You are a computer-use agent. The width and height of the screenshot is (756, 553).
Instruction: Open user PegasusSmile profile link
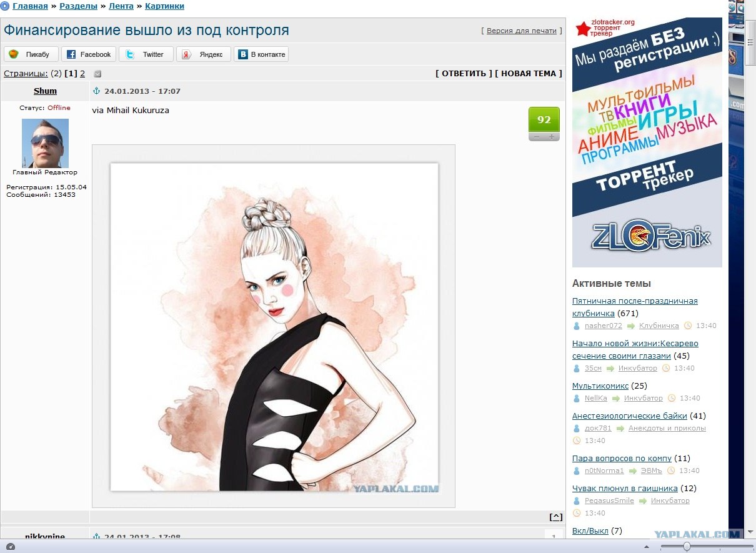pos(609,501)
